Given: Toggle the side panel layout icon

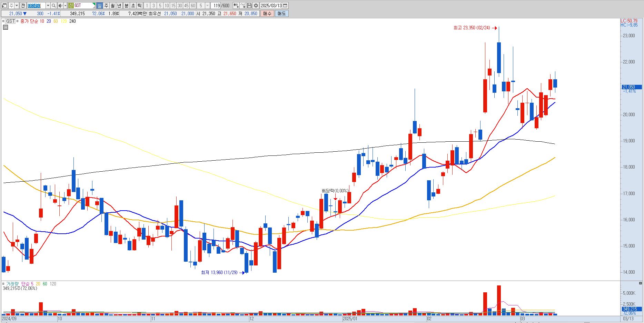Looking at the screenshot, I should [4, 6].
